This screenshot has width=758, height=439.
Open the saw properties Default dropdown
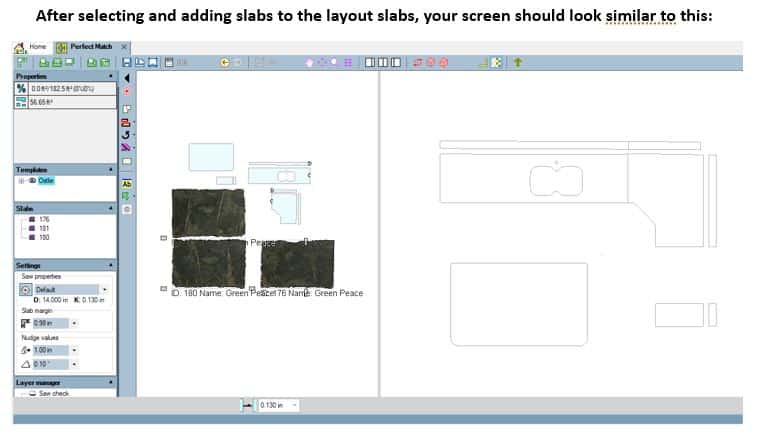(104, 289)
